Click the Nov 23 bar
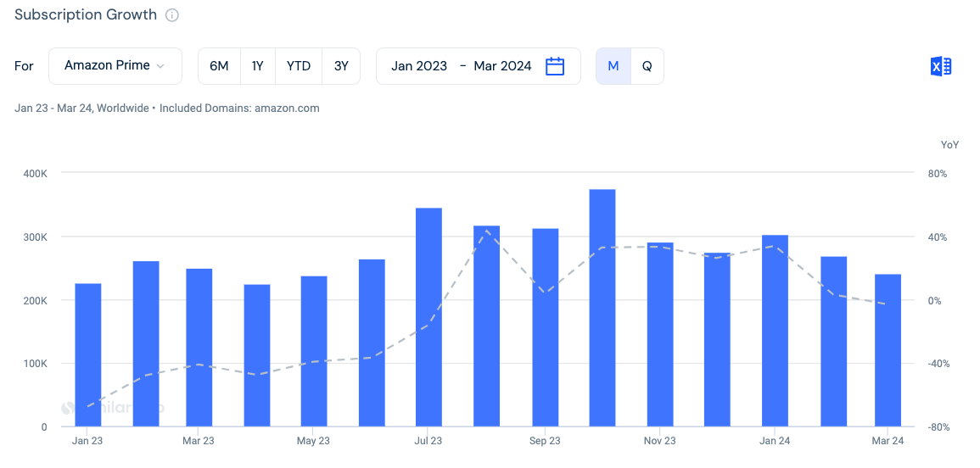 point(660,334)
